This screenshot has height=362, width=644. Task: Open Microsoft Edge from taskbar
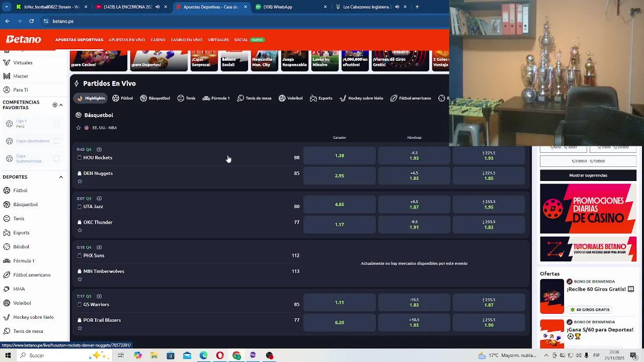coord(203,355)
